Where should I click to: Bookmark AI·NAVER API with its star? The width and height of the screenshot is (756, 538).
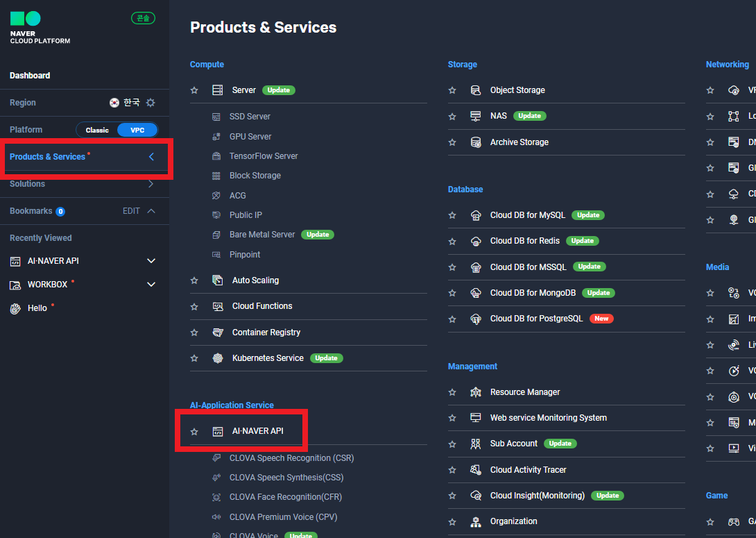[x=194, y=432]
